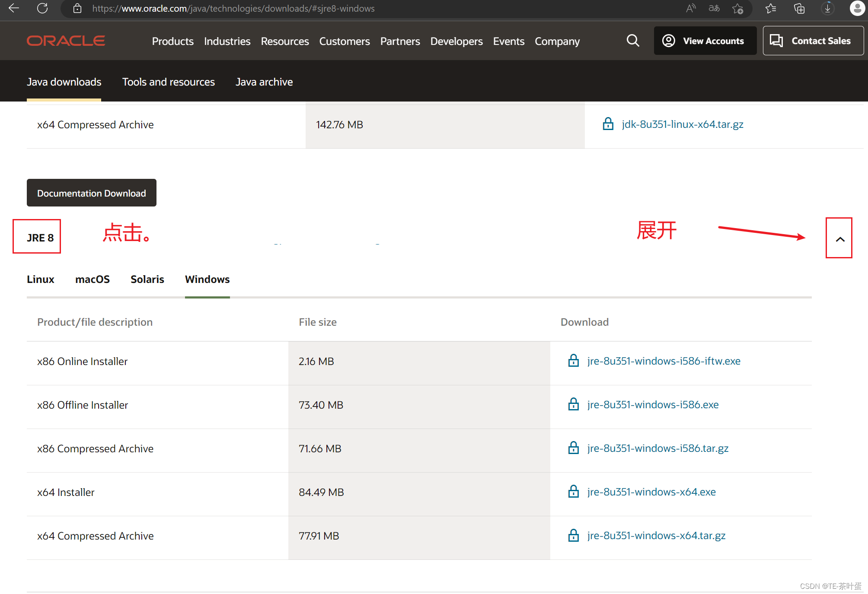
Task: Add page to favorites with star-plus icon
Action: [738, 9]
